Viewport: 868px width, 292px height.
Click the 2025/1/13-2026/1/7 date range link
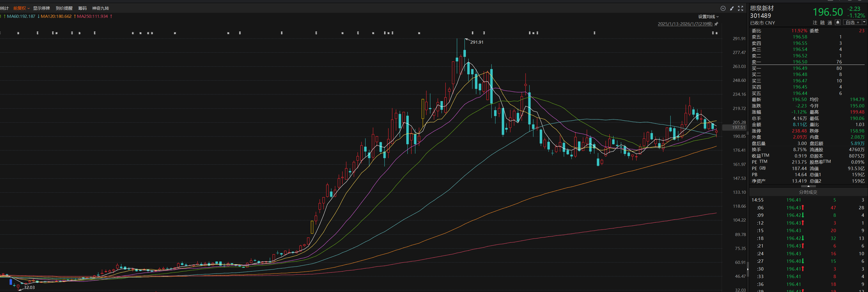click(685, 24)
